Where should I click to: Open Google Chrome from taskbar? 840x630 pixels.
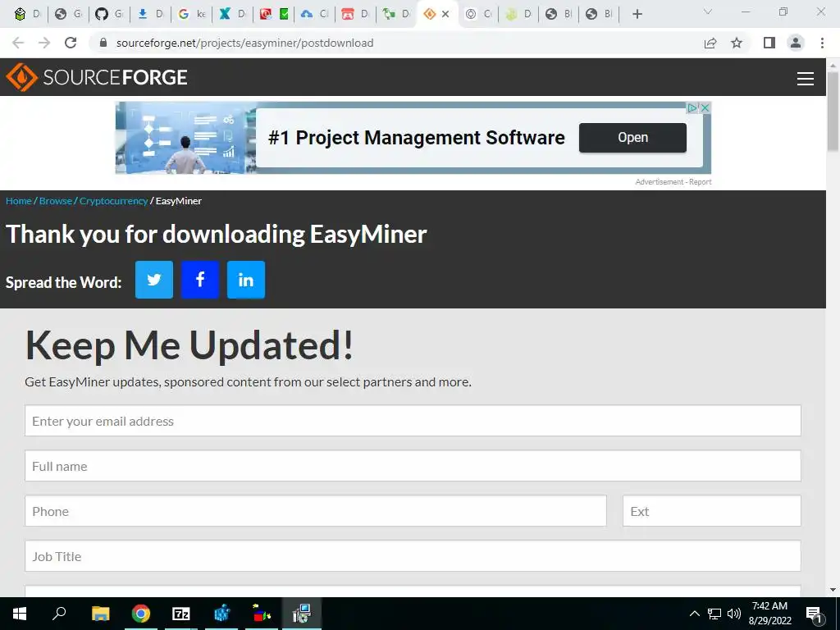pyautogui.click(x=141, y=614)
